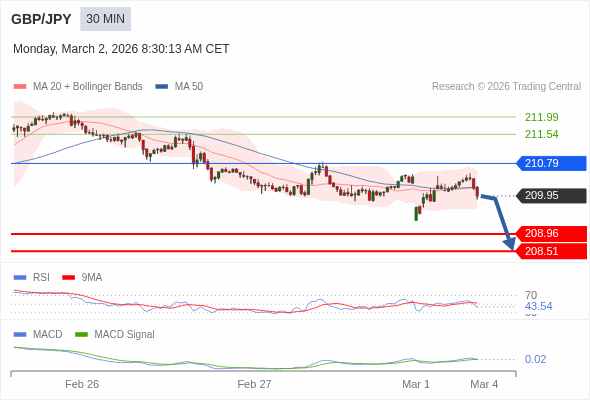The image size is (590, 400).
Task: Click the Mar 1 date axis label
Action: click(416, 384)
